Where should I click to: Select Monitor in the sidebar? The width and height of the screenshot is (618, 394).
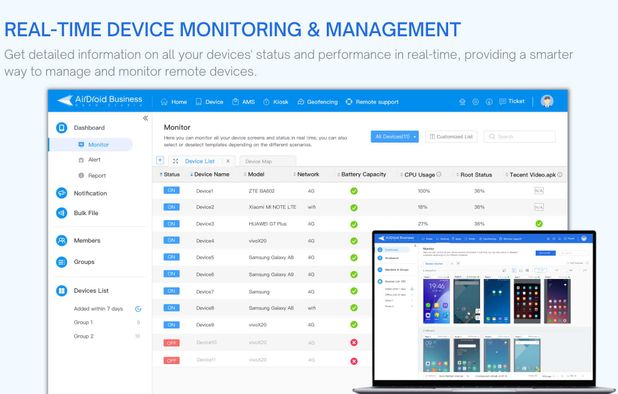pos(91,145)
